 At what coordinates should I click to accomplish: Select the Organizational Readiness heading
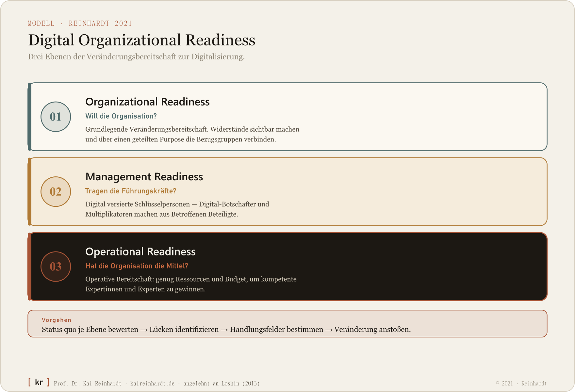[147, 102]
